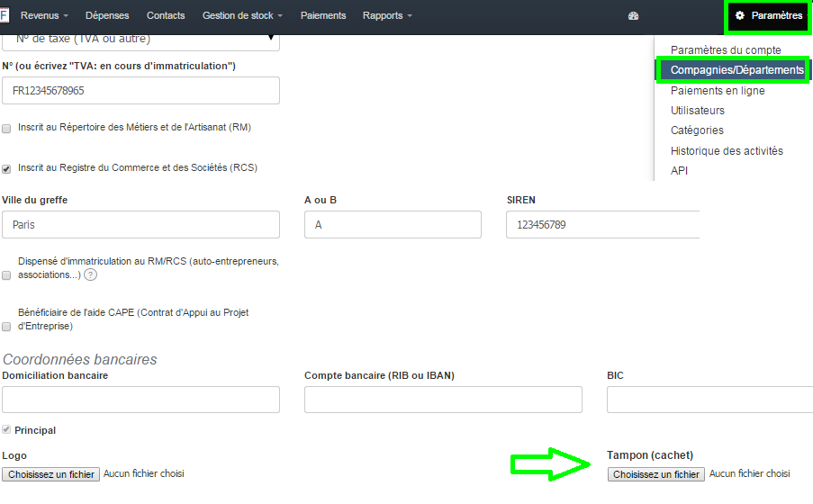Open Utilisateurs settings entry
Image resolution: width=813 pixels, height=504 pixels.
click(698, 111)
